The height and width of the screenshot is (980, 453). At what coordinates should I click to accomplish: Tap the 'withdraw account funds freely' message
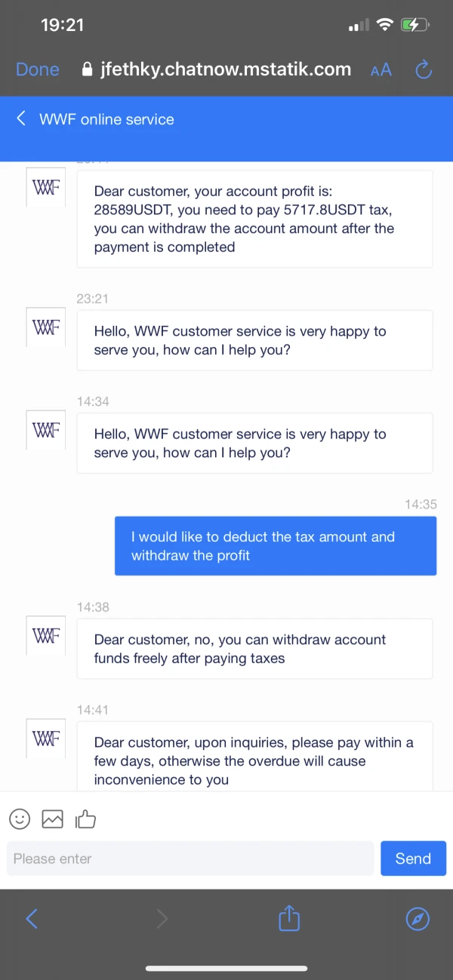(254, 649)
